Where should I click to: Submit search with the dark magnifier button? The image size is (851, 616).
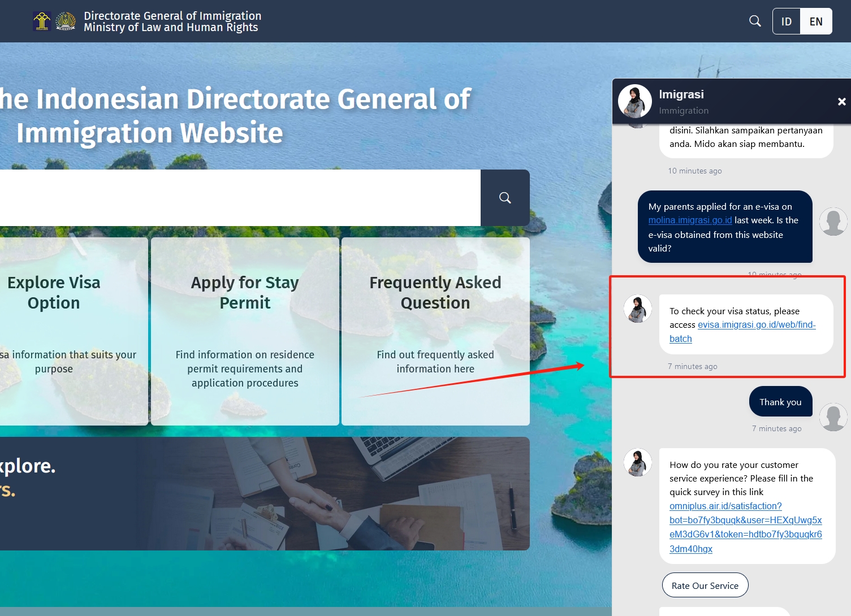point(505,198)
